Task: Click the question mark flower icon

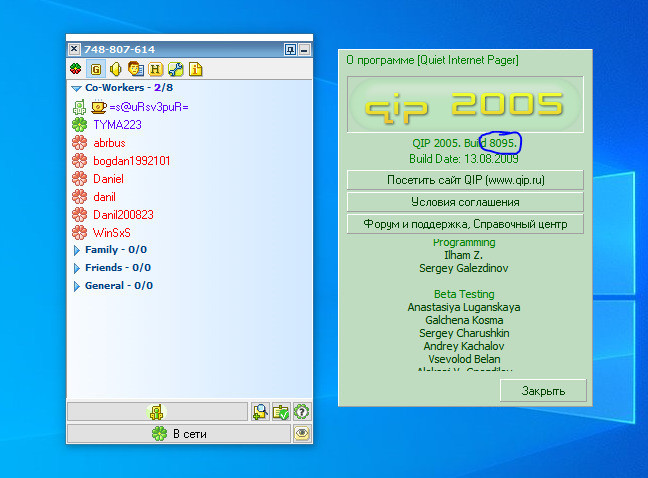Action: pyautogui.click(x=300, y=411)
